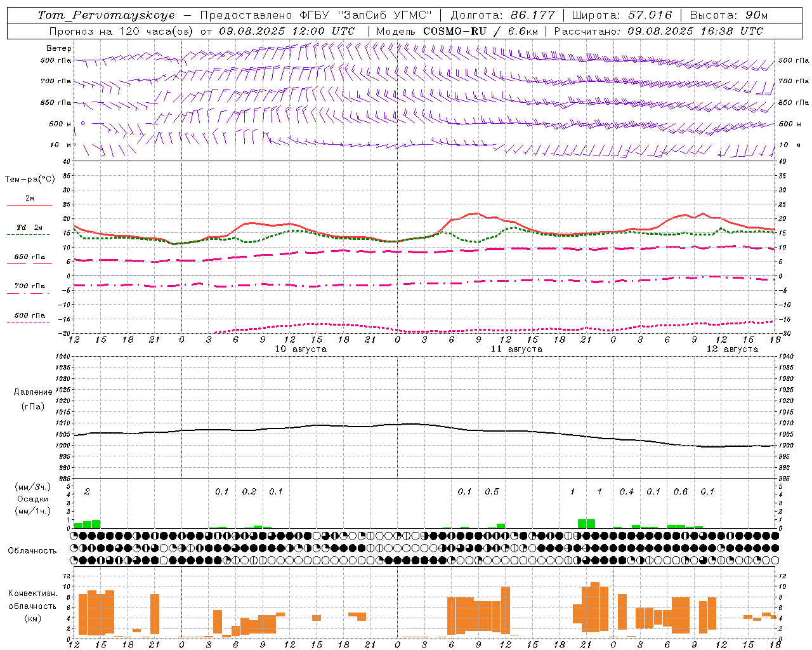This screenshot has width=812, height=650.
Task: Click the 3-hour precipitation value 0.5
Action: (x=492, y=492)
